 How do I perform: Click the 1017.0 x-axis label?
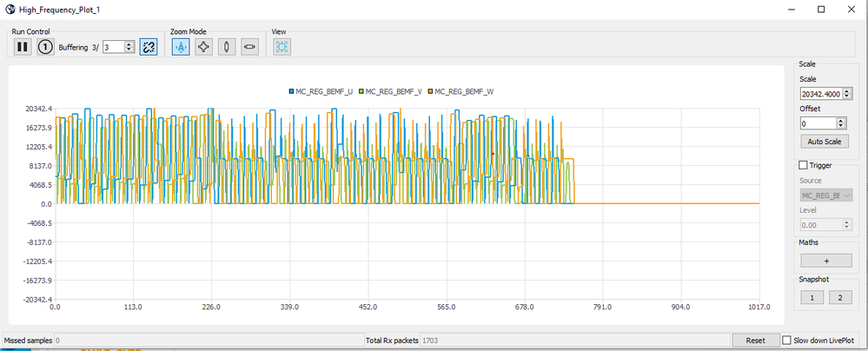(759, 307)
